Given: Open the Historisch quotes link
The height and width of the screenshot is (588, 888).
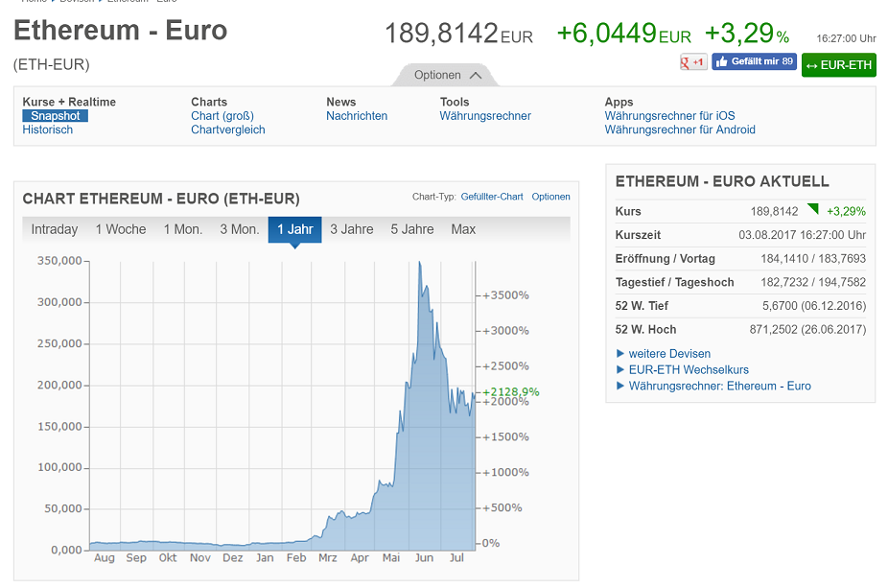Looking at the screenshot, I should tap(48, 129).
